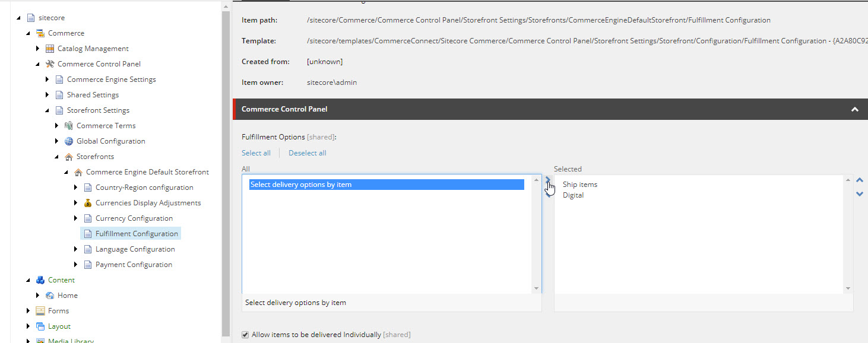Click the Currency Configuration page icon
This screenshot has height=343, width=868.
[88, 218]
